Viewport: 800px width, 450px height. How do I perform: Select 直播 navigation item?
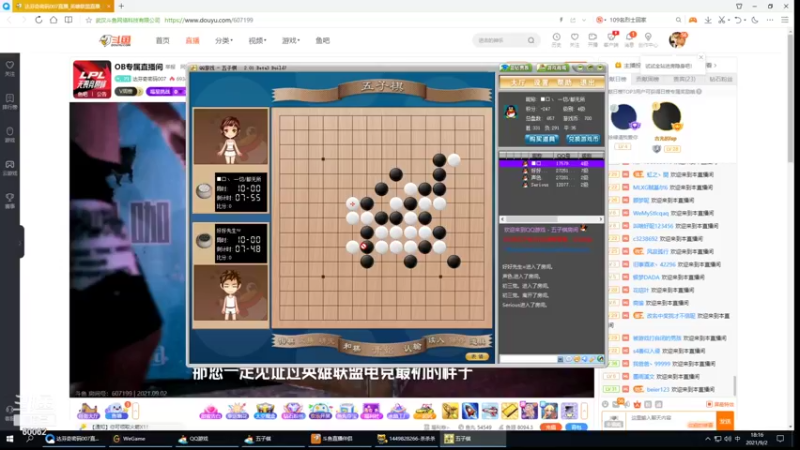[192, 40]
